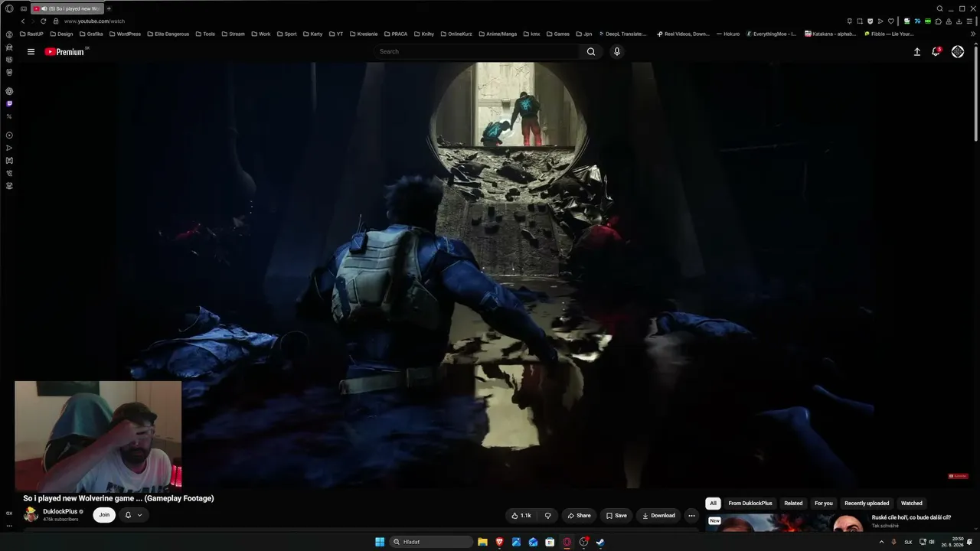
Task: Click the YouTube search magnifier button
Action: [591, 51]
